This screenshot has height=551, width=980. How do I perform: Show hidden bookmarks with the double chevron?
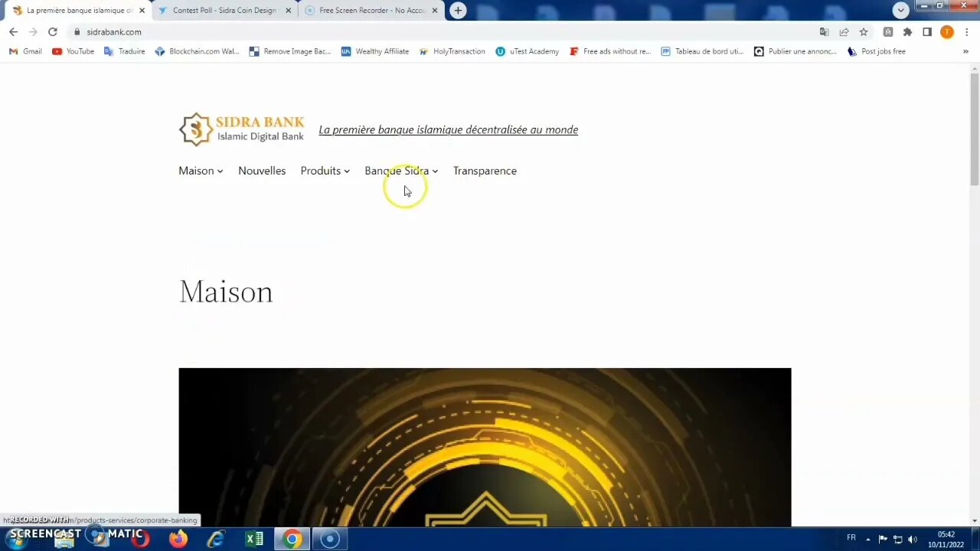(965, 51)
